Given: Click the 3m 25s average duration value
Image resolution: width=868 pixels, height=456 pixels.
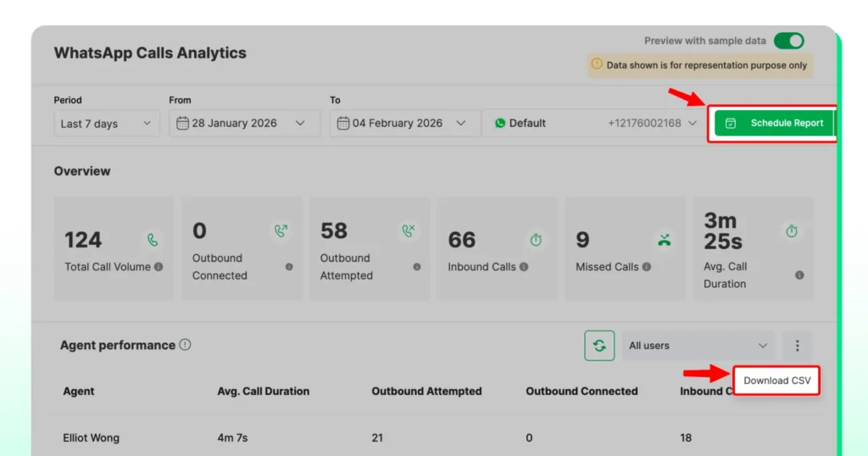Looking at the screenshot, I should tap(723, 231).
